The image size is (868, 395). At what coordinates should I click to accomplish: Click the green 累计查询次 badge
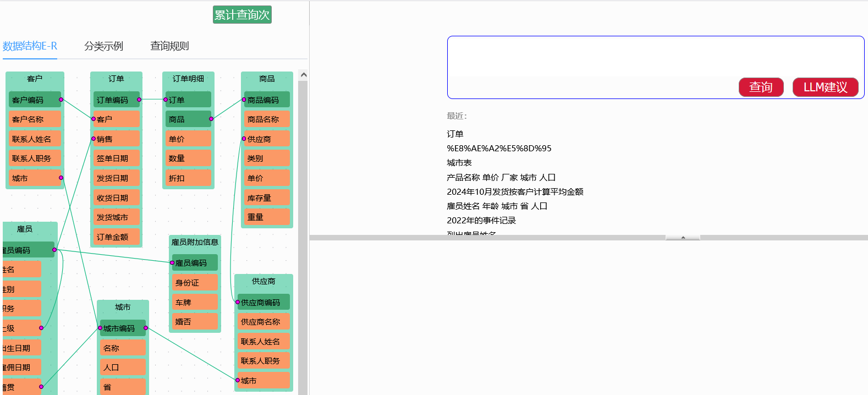[x=242, y=15]
